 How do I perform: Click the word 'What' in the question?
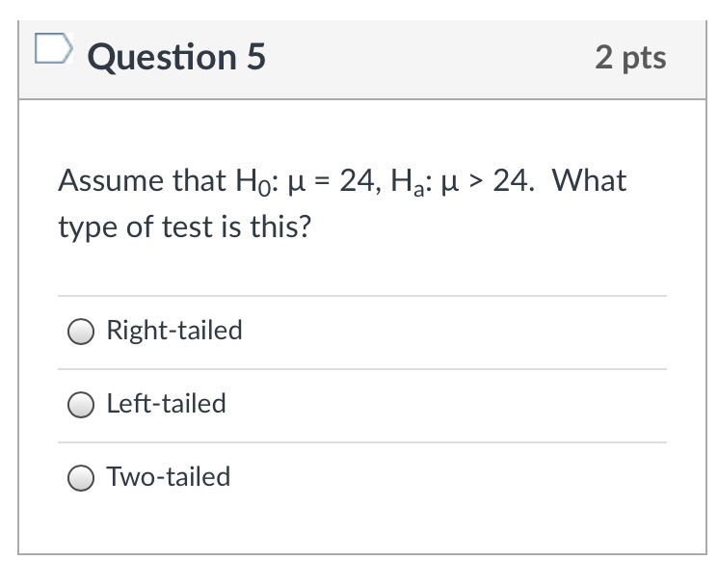coord(589,181)
